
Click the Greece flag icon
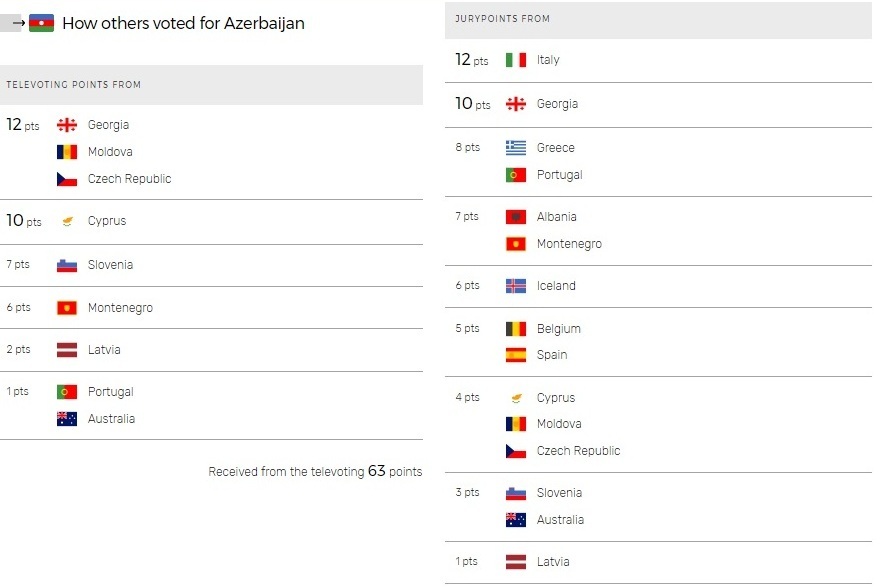516,148
